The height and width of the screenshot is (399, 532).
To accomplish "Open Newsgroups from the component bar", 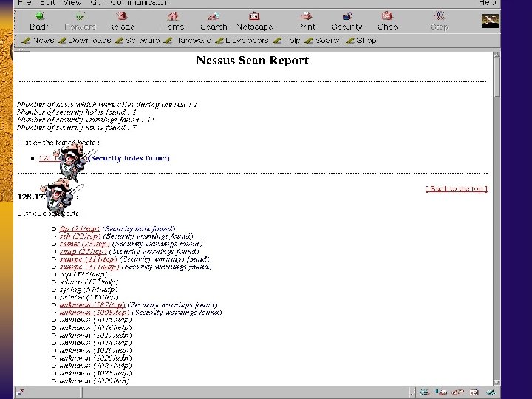I will click(x=457, y=392).
